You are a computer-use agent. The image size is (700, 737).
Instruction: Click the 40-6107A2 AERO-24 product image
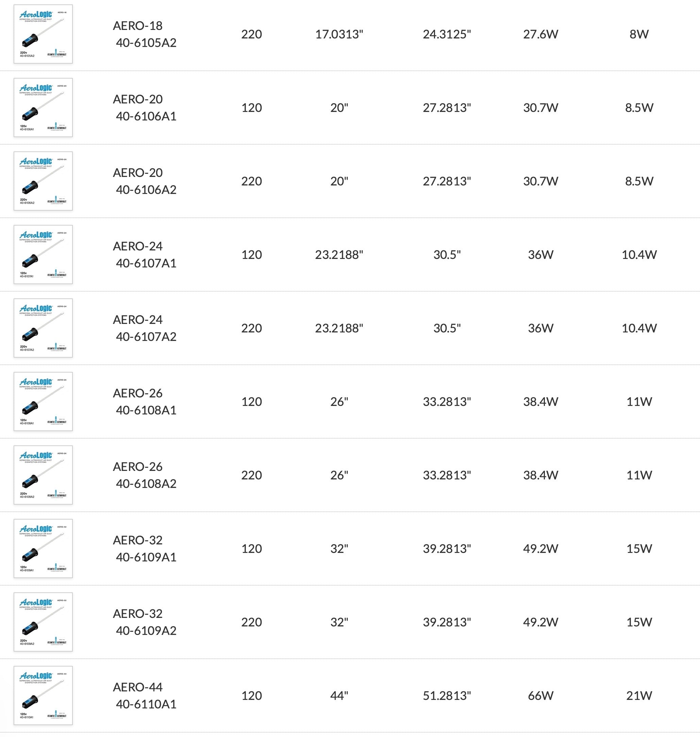[43, 328]
